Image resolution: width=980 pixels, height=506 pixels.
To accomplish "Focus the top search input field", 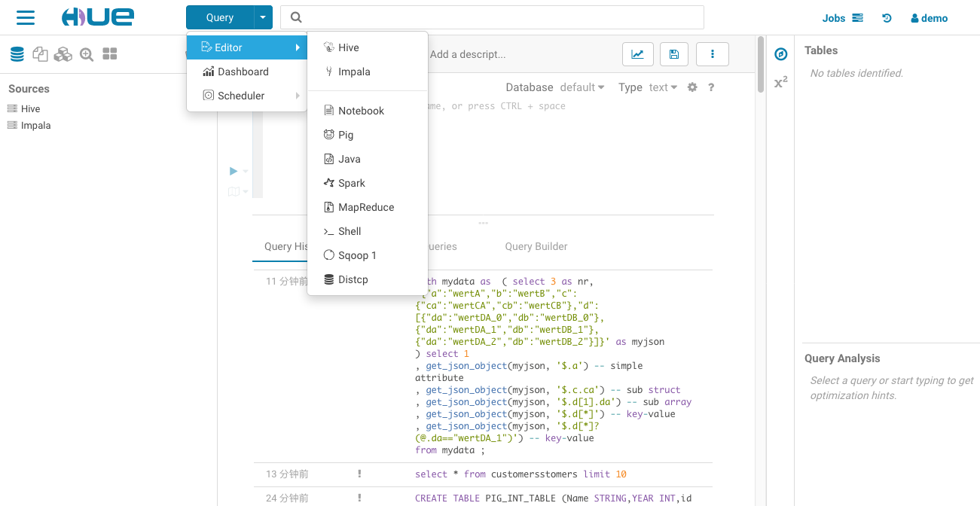I will pyautogui.click(x=492, y=17).
